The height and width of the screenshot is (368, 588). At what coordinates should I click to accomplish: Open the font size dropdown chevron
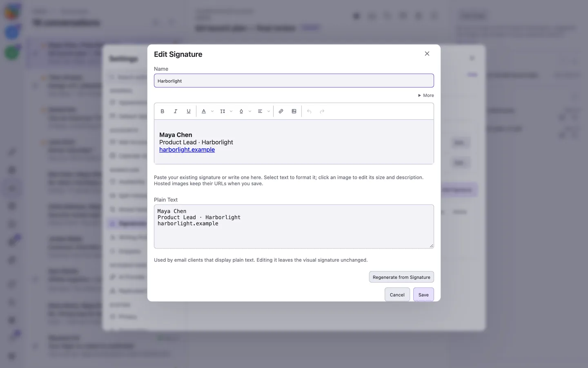pos(231,111)
